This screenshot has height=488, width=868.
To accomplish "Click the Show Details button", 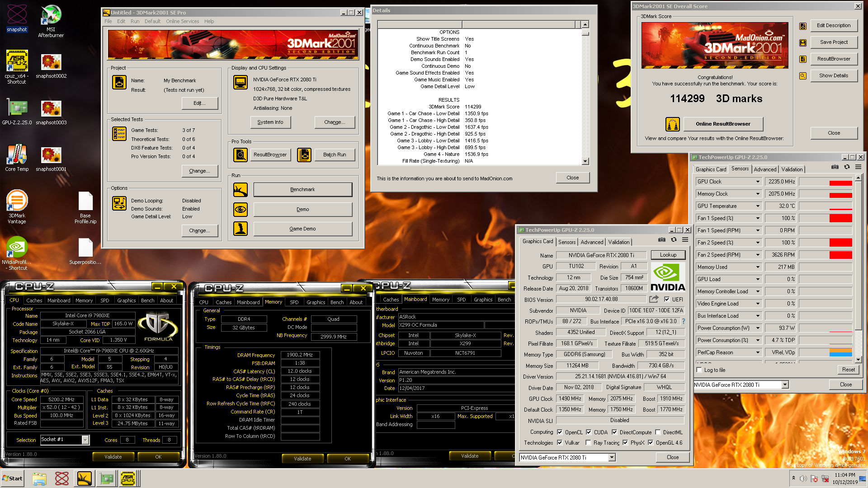I will (x=834, y=75).
